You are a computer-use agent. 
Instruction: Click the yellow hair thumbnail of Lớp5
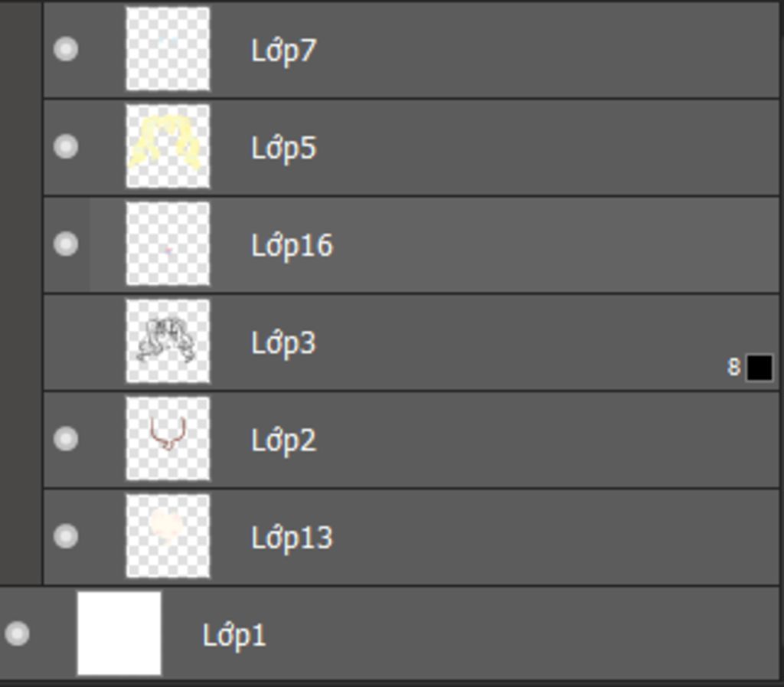[x=168, y=146]
